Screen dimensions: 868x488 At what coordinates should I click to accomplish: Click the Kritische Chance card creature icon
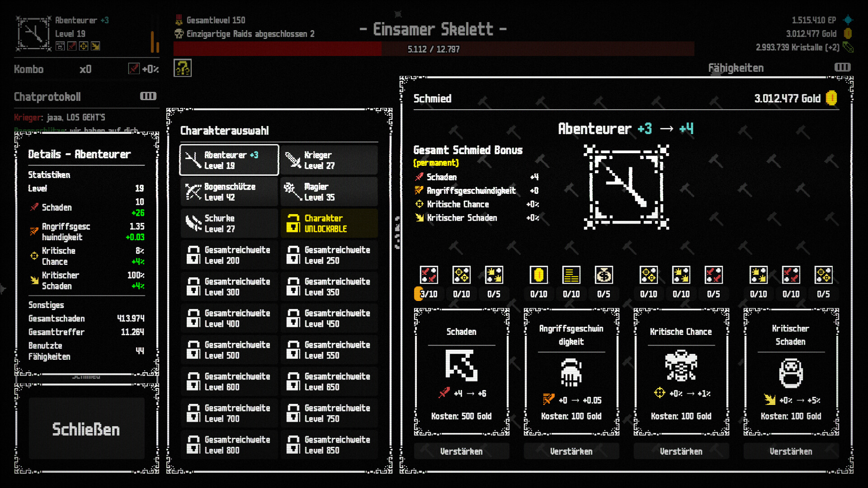tap(681, 365)
